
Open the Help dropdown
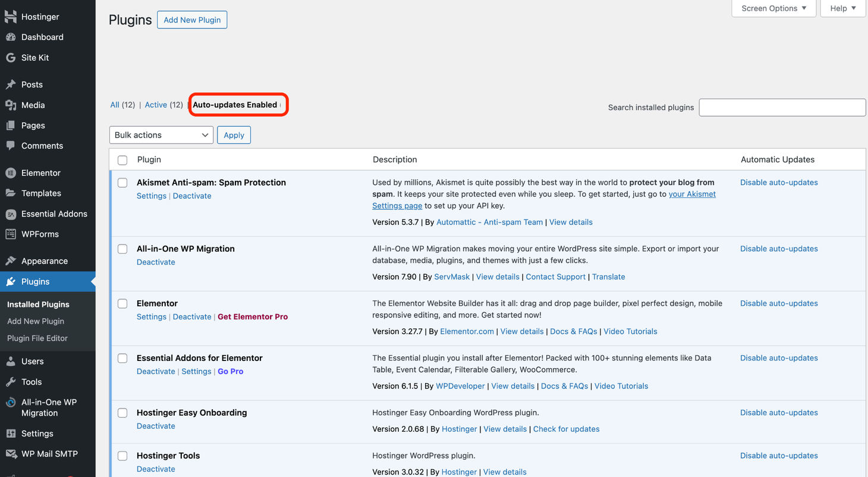[842, 8]
